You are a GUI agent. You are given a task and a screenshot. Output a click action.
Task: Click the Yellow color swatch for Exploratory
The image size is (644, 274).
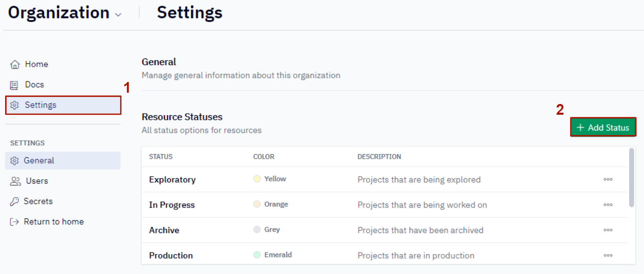tap(257, 179)
